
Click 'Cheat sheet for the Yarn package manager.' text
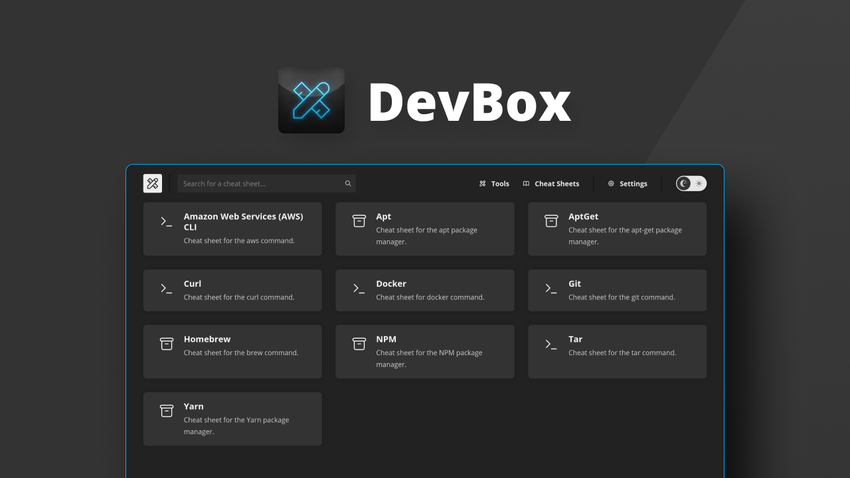236,425
